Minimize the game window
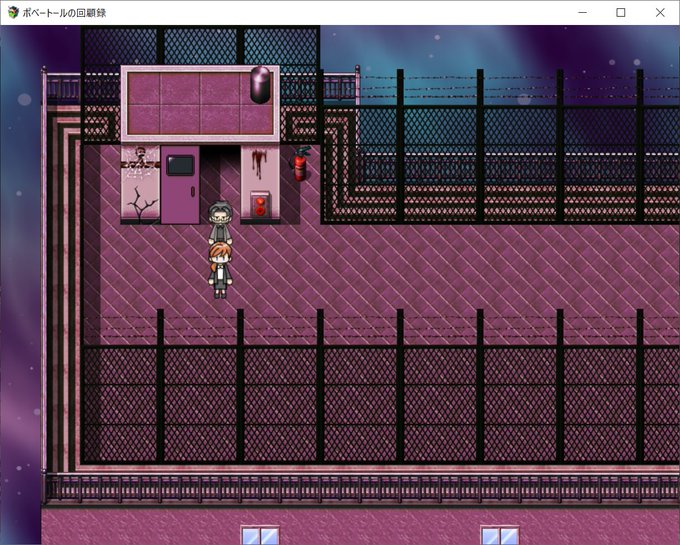The height and width of the screenshot is (545, 680). tap(582, 13)
